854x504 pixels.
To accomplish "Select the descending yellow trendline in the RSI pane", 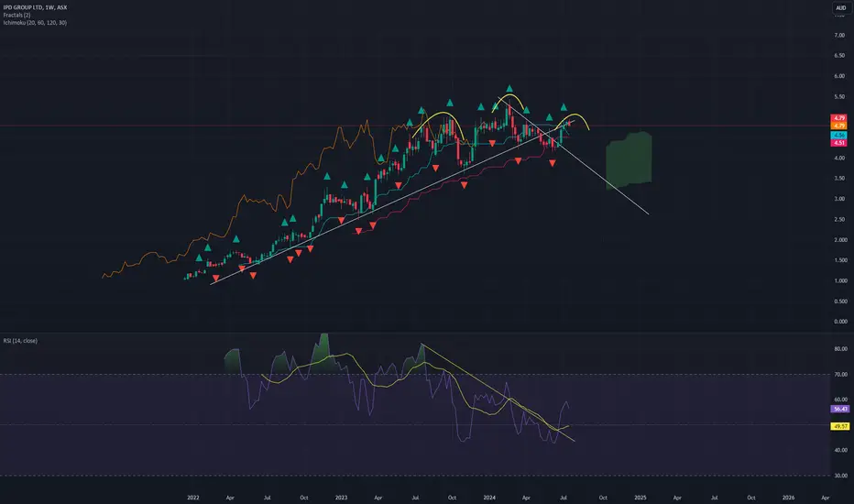I will point(498,392).
